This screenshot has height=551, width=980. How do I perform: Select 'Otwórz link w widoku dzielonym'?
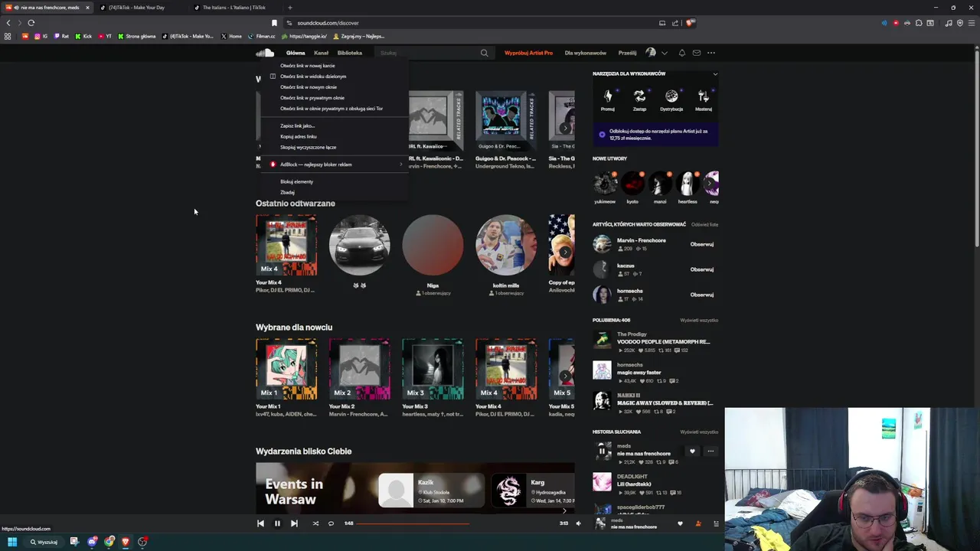[313, 77]
